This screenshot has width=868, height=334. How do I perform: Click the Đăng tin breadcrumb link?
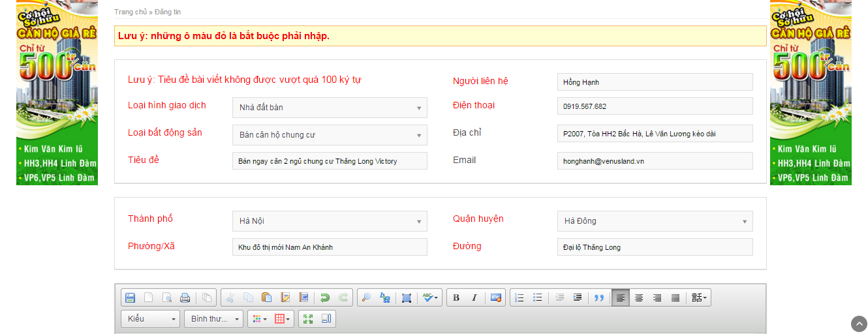pyautogui.click(x=168, y=12)
